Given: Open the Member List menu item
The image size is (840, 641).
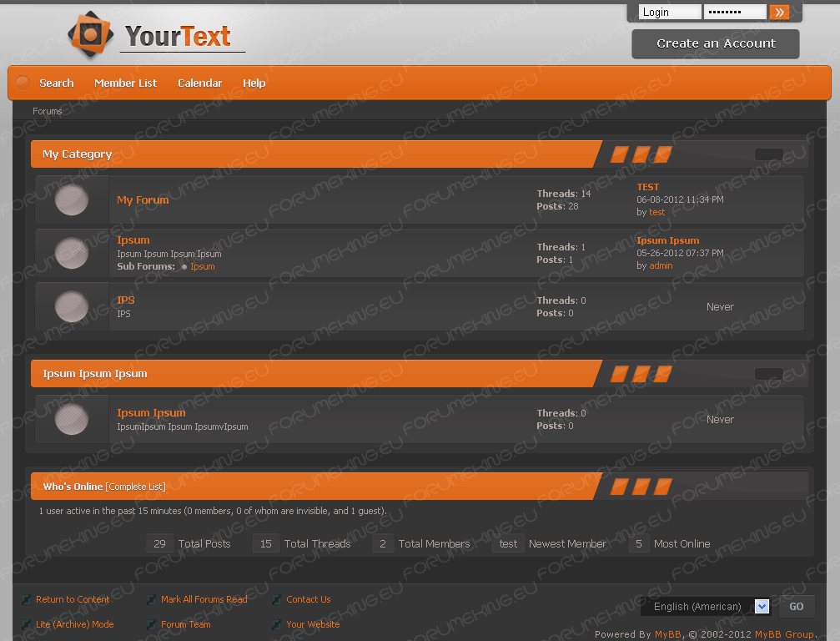Looking at the screenshot, I should point(125,83).
